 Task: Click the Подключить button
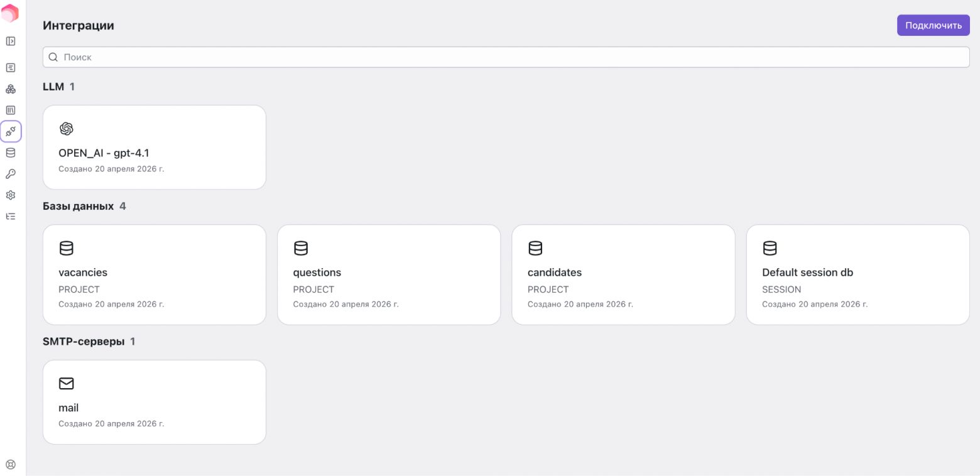click(x=934, y=26)
